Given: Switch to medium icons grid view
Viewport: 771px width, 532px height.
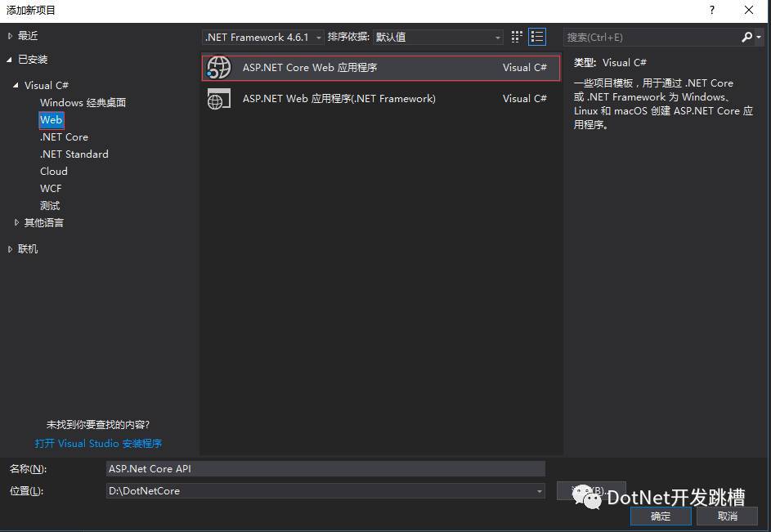Looking at the screenshot, I should [516, 37].
